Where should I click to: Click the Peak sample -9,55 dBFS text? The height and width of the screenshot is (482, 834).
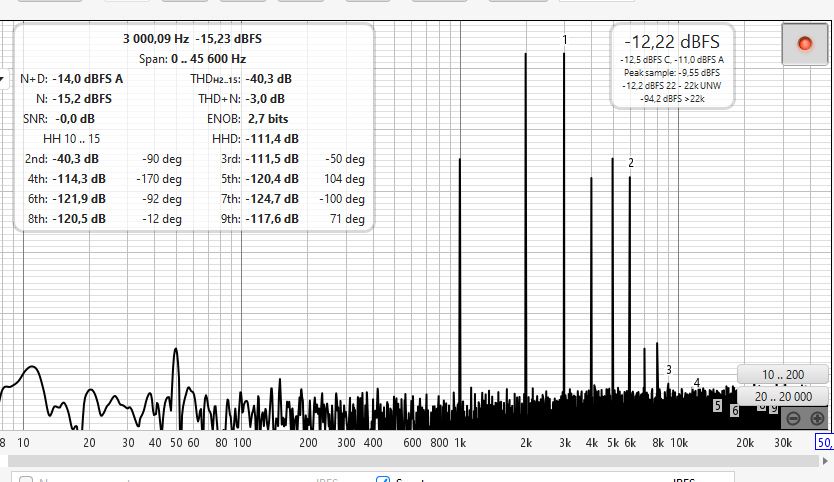click(672, 73)
